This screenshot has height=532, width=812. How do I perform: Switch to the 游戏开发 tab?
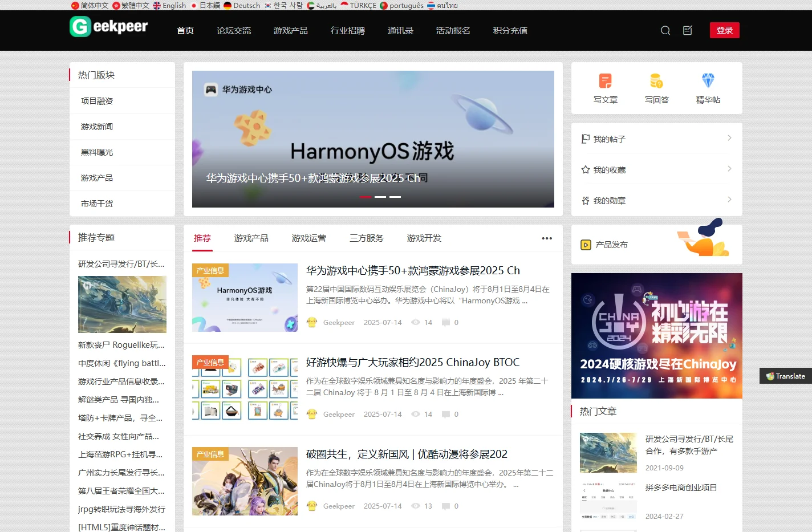pos(424,238)
